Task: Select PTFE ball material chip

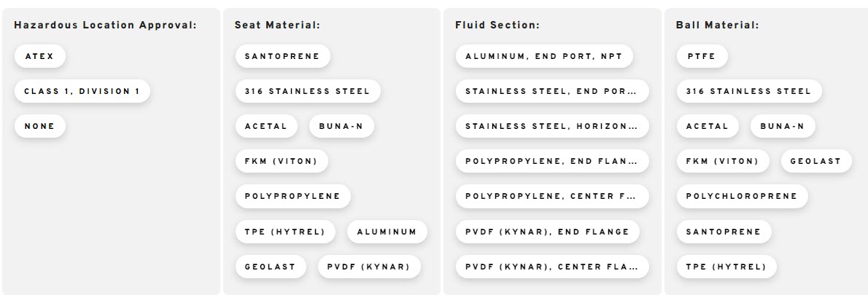Action: click(702, 56)
